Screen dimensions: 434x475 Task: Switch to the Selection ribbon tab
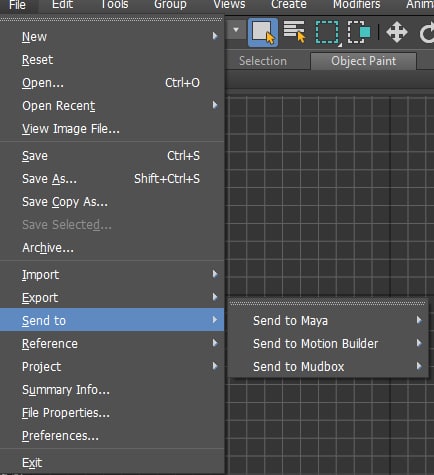point(263,61)
